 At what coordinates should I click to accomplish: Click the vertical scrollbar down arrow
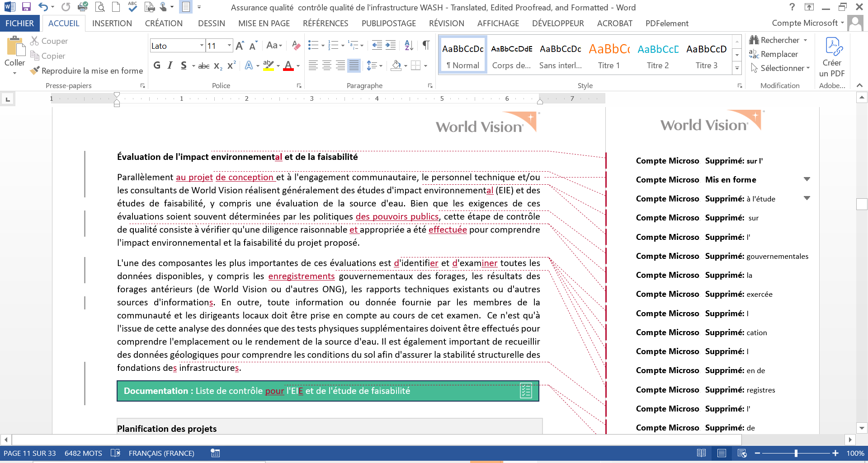[862, 428]
